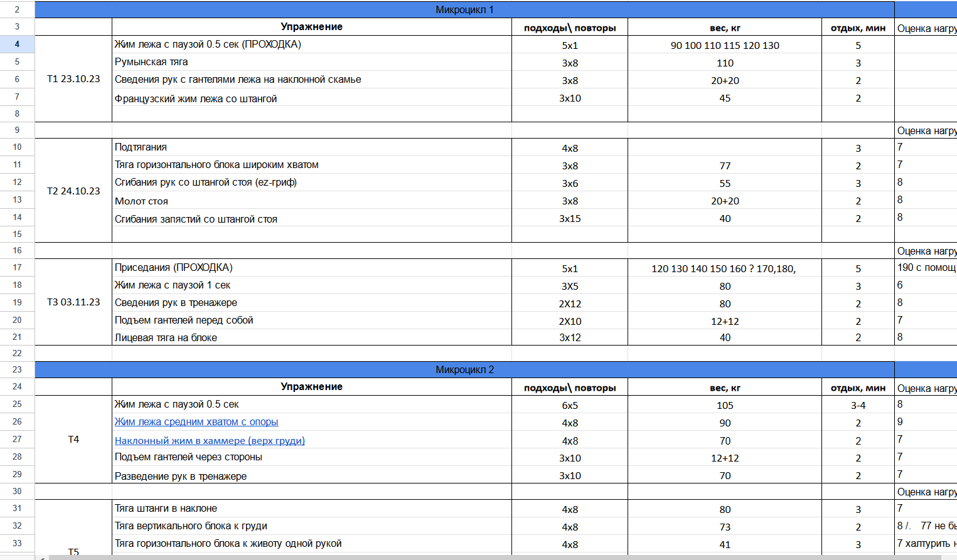Select weight cell '41'
The width and height of the screenshot is (957, 560).
(x=725, y=544)
